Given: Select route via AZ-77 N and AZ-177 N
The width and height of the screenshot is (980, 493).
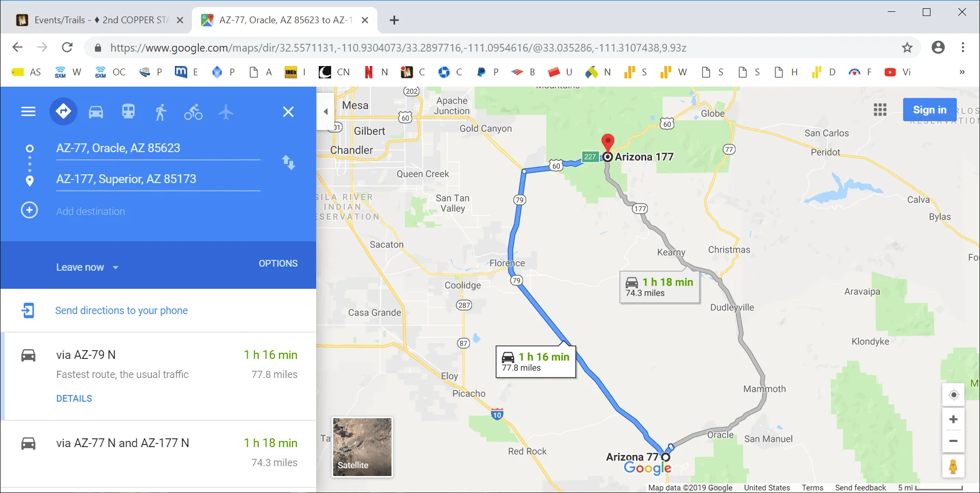Looking at the screenshot, I should 158,453.
